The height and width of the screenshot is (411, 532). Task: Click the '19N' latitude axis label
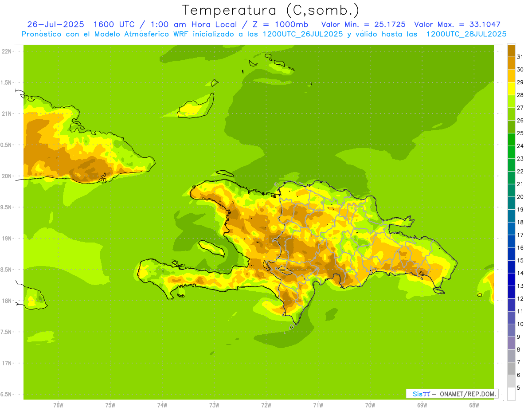pos(7,239)
